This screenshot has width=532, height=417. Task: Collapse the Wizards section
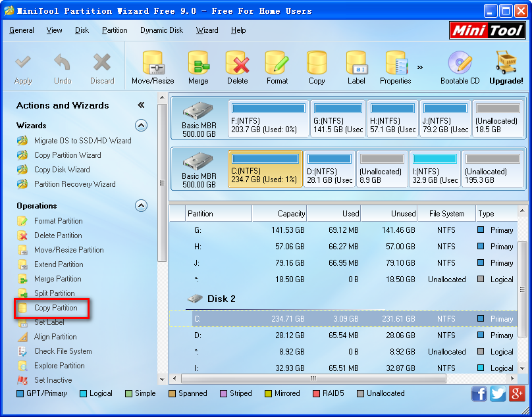click(141, 126)
